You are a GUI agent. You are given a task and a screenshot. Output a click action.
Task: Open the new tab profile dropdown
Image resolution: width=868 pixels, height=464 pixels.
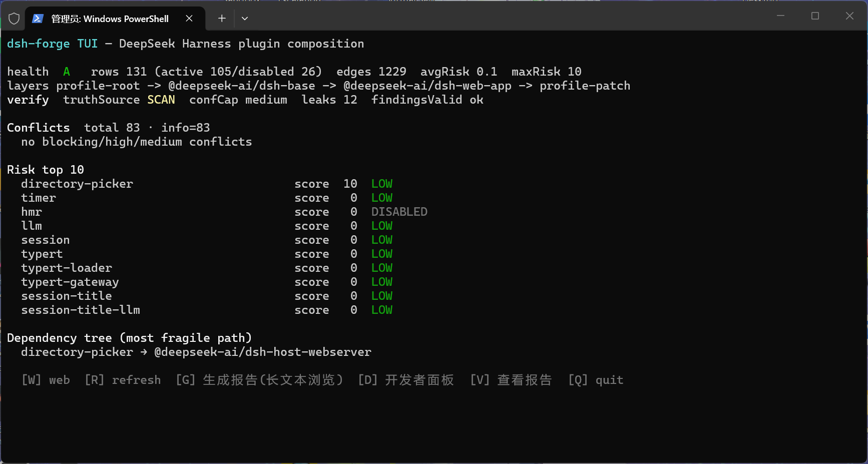point(245,19)
